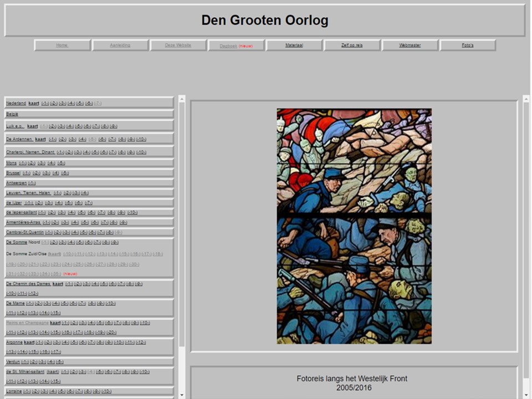Image resolution: width=532 pixels, height=399 pixels.
Task: Show the kaart for Argonne
Action: click(29, 342)
